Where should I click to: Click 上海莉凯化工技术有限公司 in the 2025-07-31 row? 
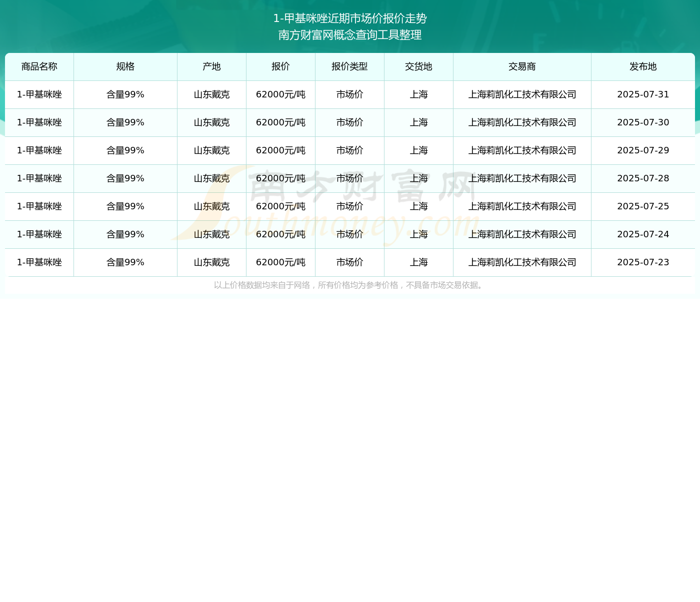[522, 94]
